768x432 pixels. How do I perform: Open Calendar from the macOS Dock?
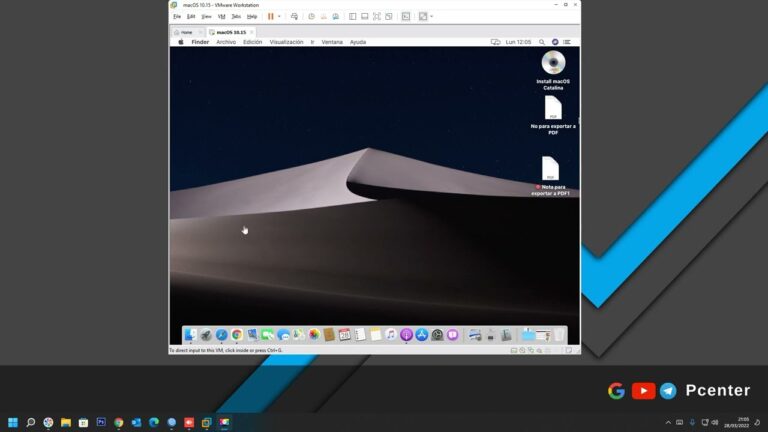(344, 335)
